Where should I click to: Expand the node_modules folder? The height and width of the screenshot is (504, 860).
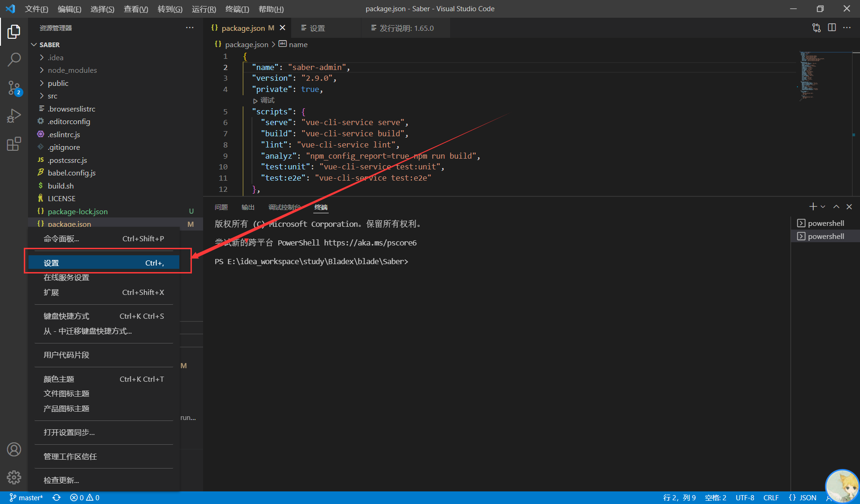pos(72,70)
